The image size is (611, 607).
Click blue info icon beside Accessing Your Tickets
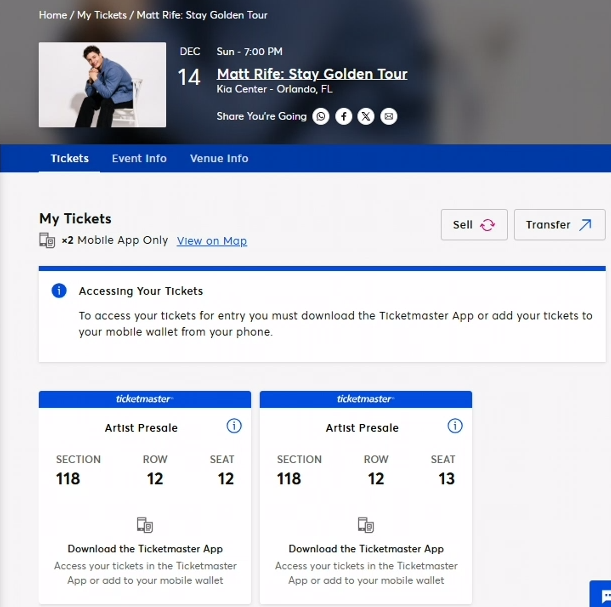(x=59, y=291)
